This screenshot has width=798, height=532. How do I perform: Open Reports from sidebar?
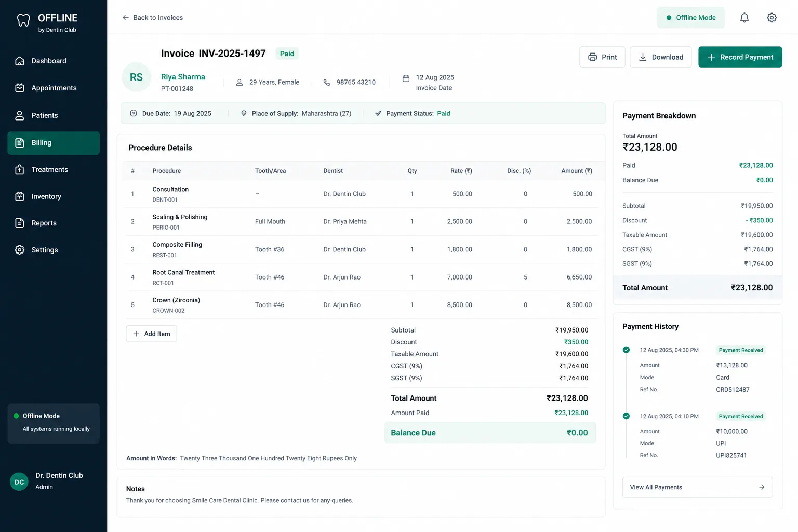tap(54, 223)
